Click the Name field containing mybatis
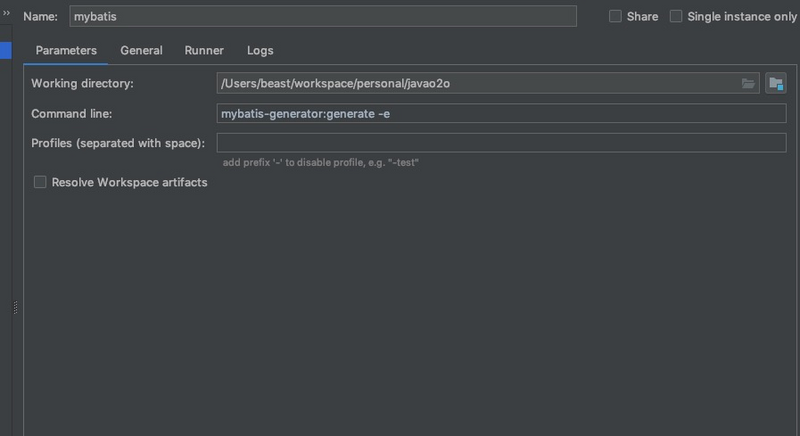This screenshot has height=436, width=800. click(322, 16)
